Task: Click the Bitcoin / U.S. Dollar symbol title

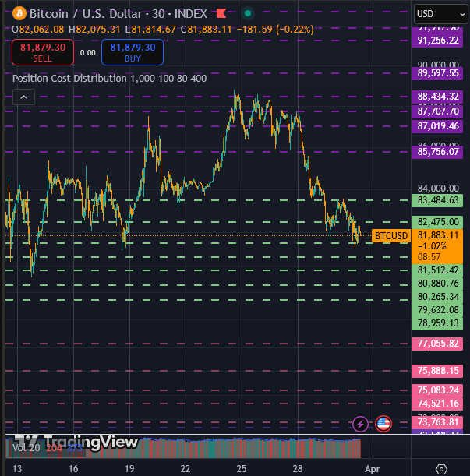Action: 87,14
